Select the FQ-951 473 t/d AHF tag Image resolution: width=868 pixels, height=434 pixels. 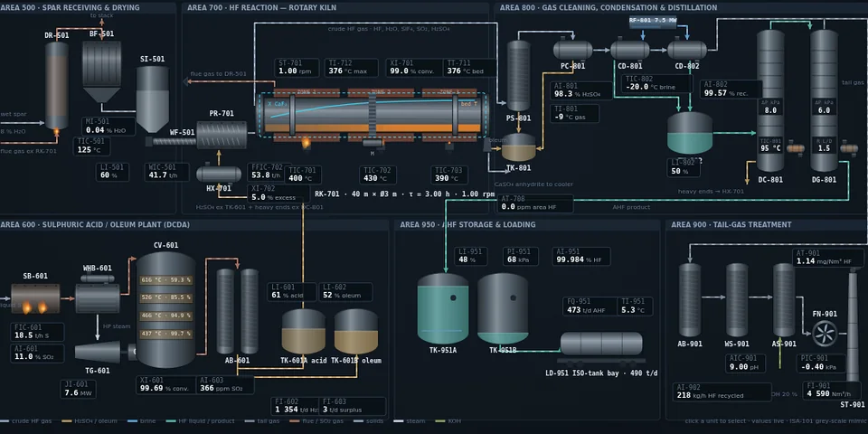[x=590, y=307]
